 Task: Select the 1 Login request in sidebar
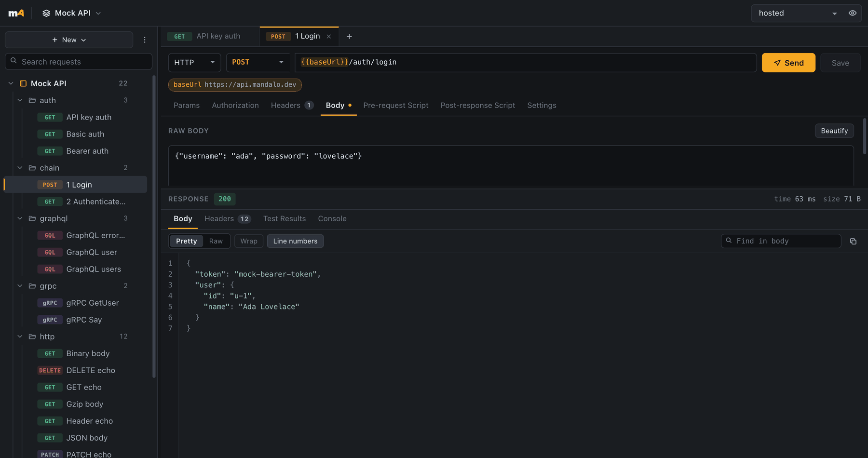click(76, 185)
